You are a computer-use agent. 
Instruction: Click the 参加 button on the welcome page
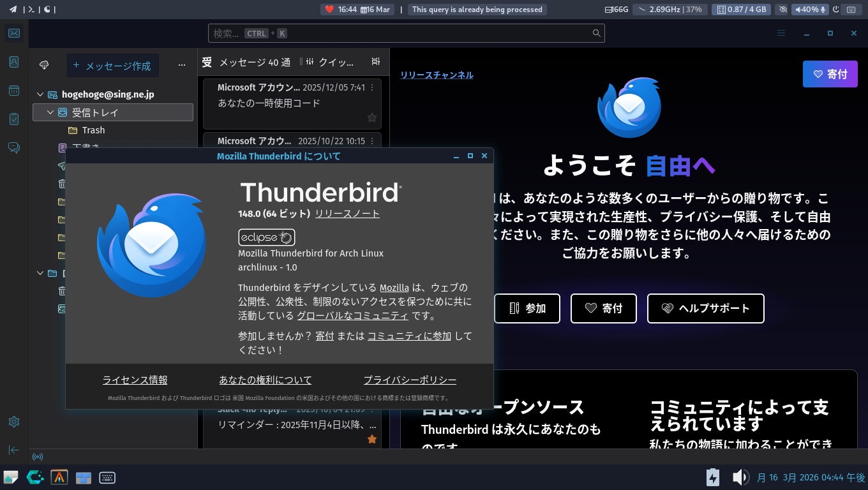click(x=527, y=309)
